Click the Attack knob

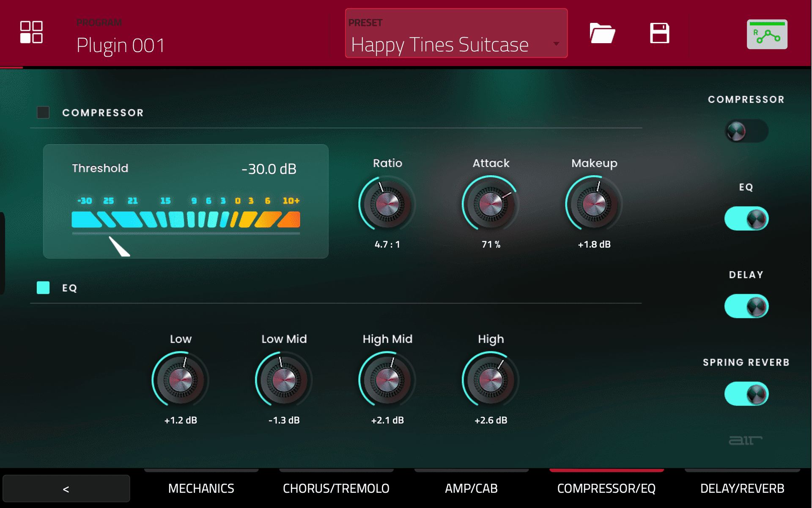[491, 204]
